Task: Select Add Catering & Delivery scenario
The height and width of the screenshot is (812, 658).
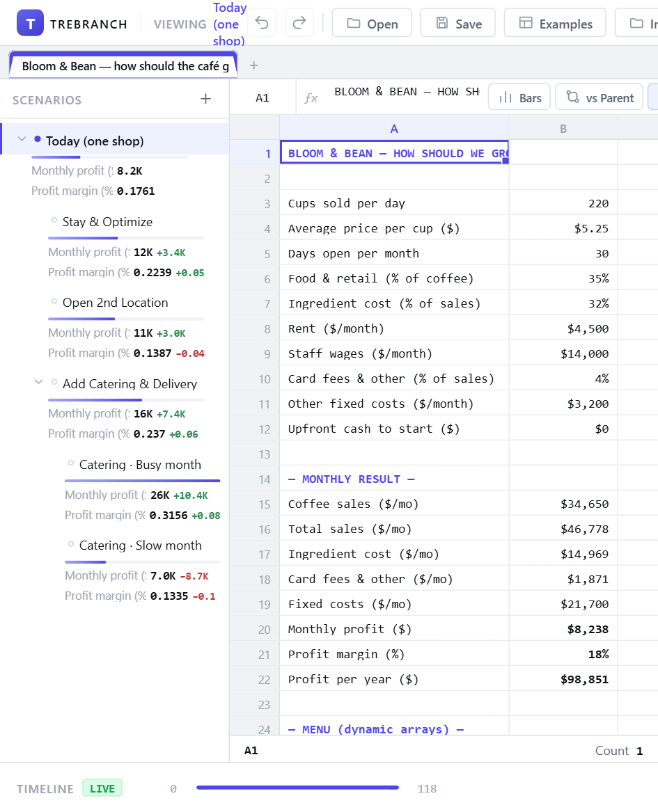Action: coord(130,383)
